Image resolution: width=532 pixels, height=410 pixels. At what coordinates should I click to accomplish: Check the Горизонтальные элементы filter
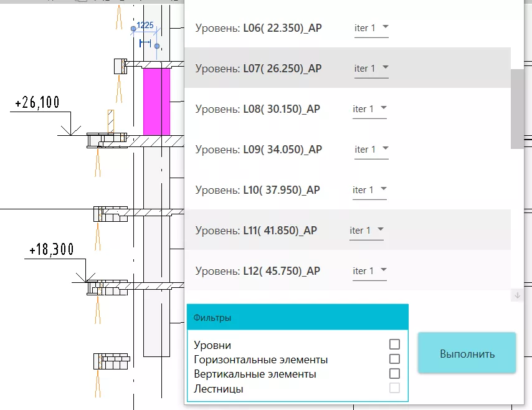[394, 359]
